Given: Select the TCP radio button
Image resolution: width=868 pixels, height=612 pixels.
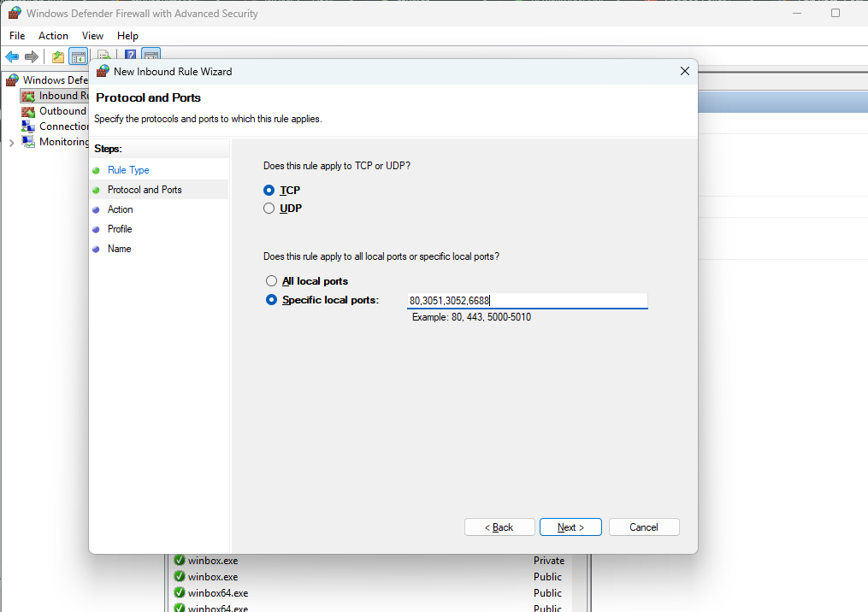Looking at the screenshot, I should [x=269, y=191].
